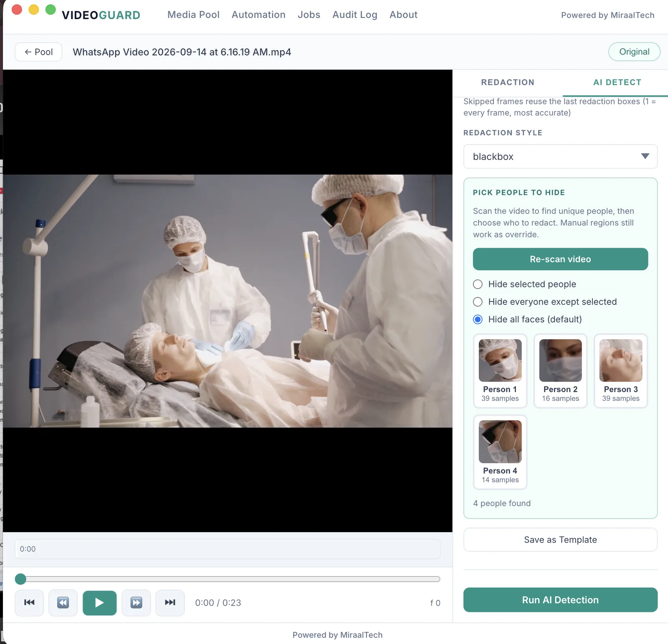The height and width of the screenshot is (644, 668).
Task: Click the 0:00 / 0:23 time readout
Action: (218, 603)
